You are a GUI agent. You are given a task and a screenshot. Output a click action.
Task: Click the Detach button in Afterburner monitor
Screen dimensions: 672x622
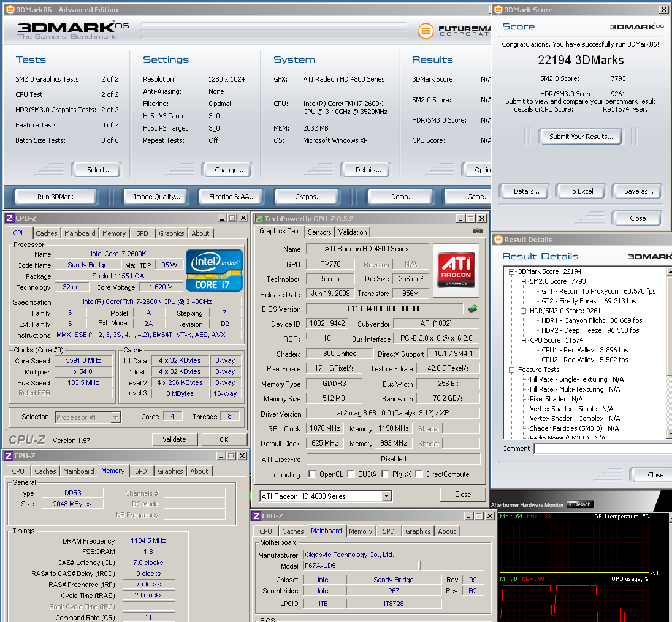click(x=580, y=504)
